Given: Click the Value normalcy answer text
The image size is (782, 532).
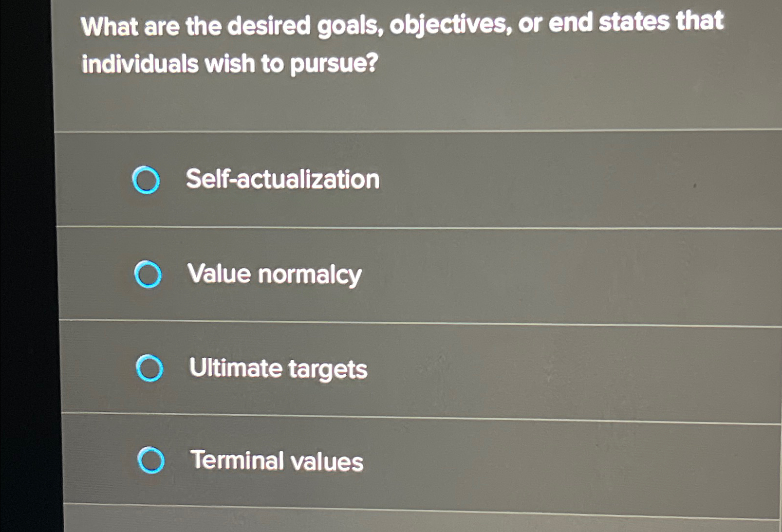Looking at the screenshot, I should (275, 275).
